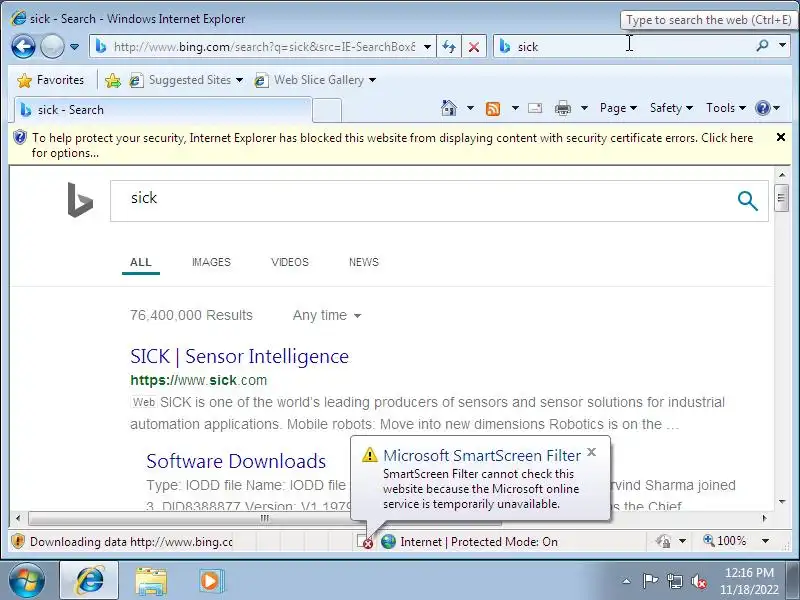Open search provider dropdown arrow
This screenshot has height=600, width=800.
tap(782, 45)
